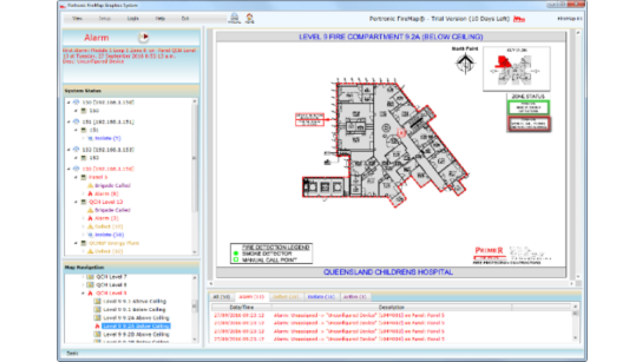
Task: Click the North Point compass on the floor plan
Action: [x=465, y=62]
